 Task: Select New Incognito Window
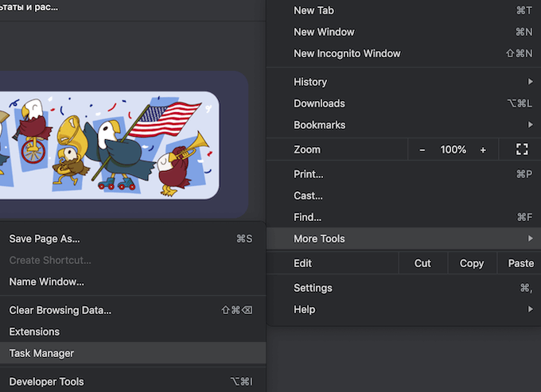(x=347, y=53)
